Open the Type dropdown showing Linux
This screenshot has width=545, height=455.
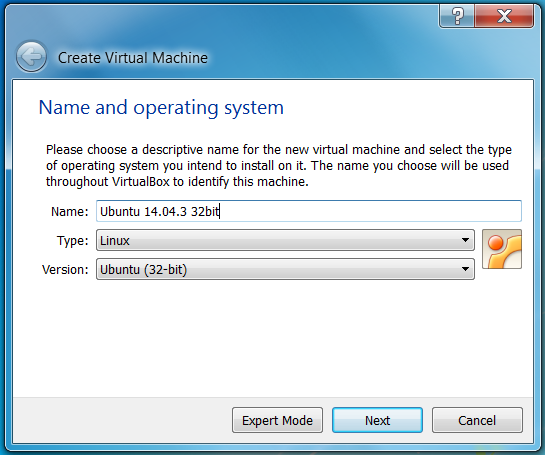coord(285,240)
